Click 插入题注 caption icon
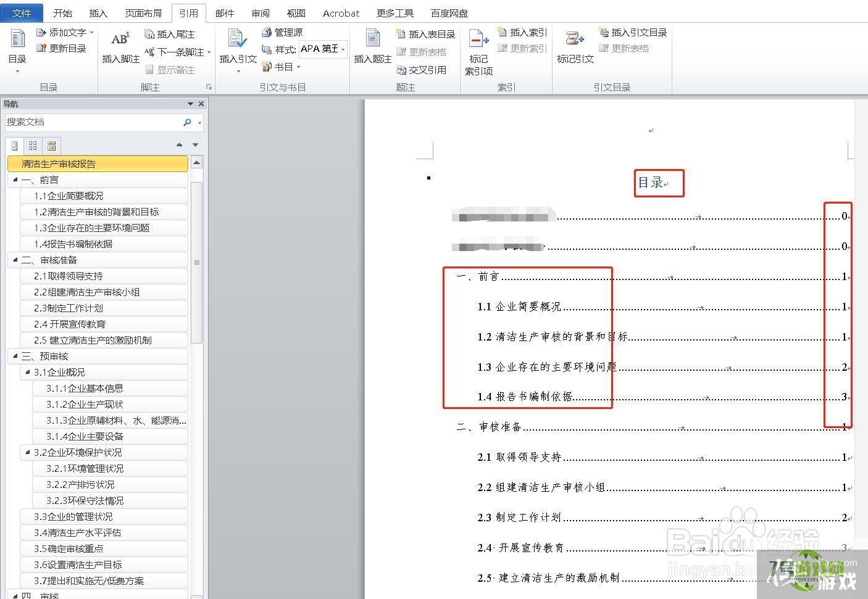The height and width of the screenshot is (599, 868). click(373, 39)
